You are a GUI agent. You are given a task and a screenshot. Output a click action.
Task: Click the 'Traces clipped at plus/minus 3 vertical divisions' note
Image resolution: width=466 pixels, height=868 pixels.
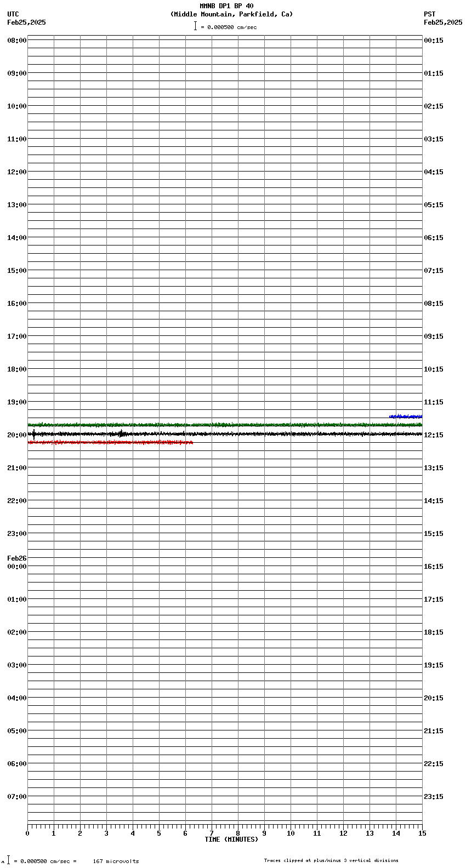click(x=331, y=860)
